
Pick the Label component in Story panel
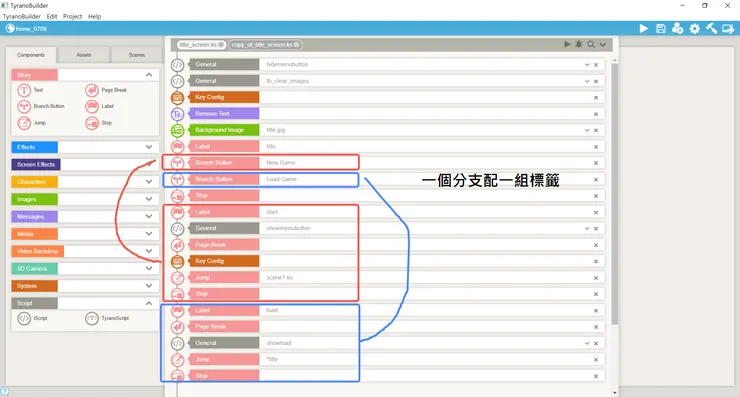(92, 107)
